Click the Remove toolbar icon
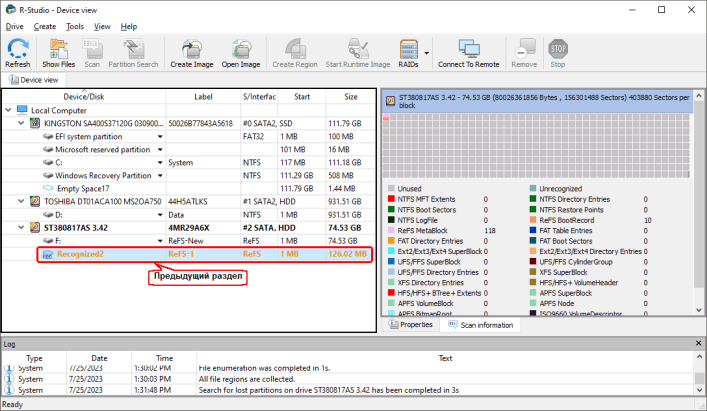The image size is (707, 411). click(524, 49)
